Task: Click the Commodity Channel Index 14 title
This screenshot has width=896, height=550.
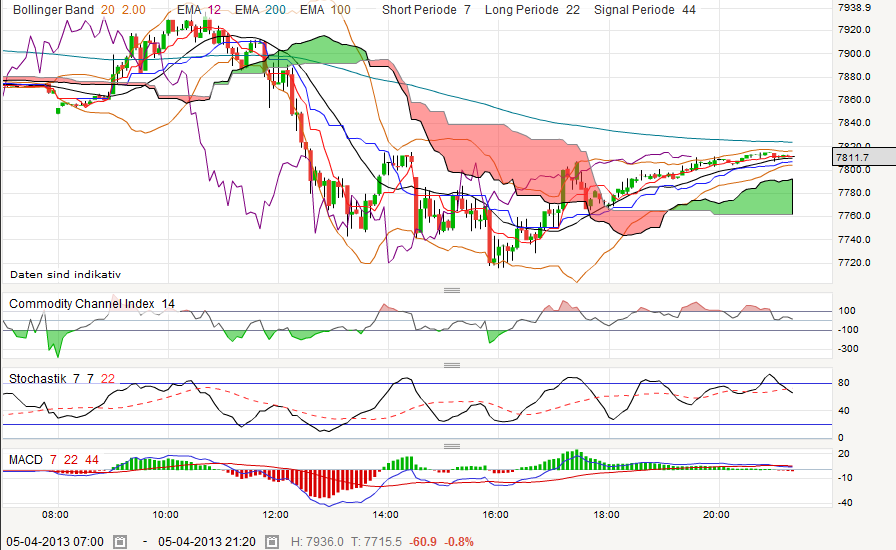Action: click(x=92, y=304)
